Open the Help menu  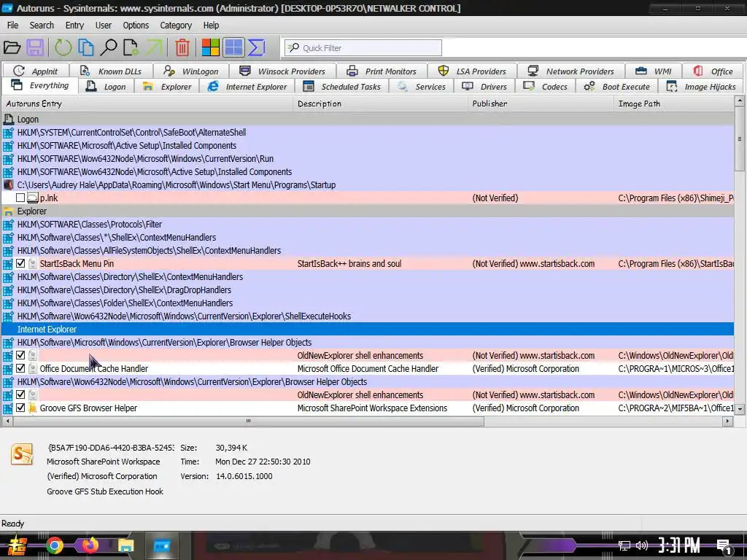(x=211, y=26)
